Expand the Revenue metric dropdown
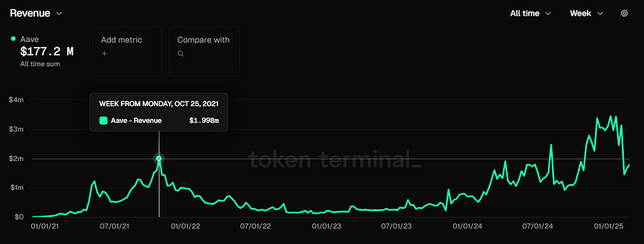Viewport: 644px width, 244px height. tap(36, 13)
